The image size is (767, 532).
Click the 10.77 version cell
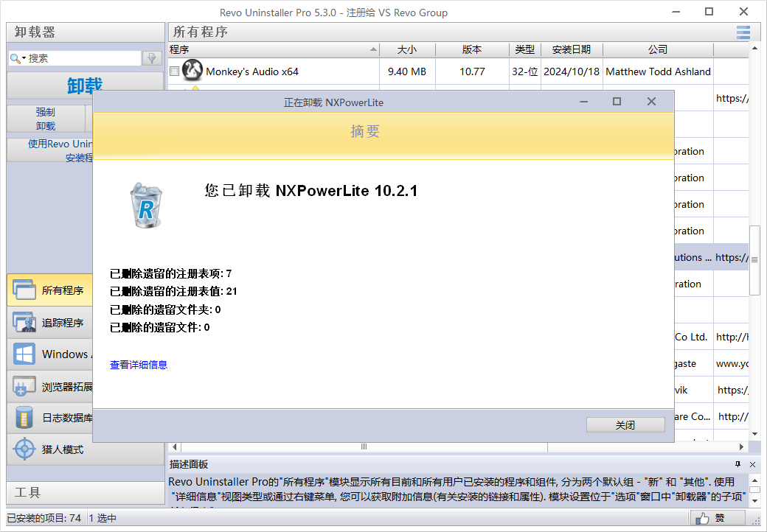tap(472, 71)
